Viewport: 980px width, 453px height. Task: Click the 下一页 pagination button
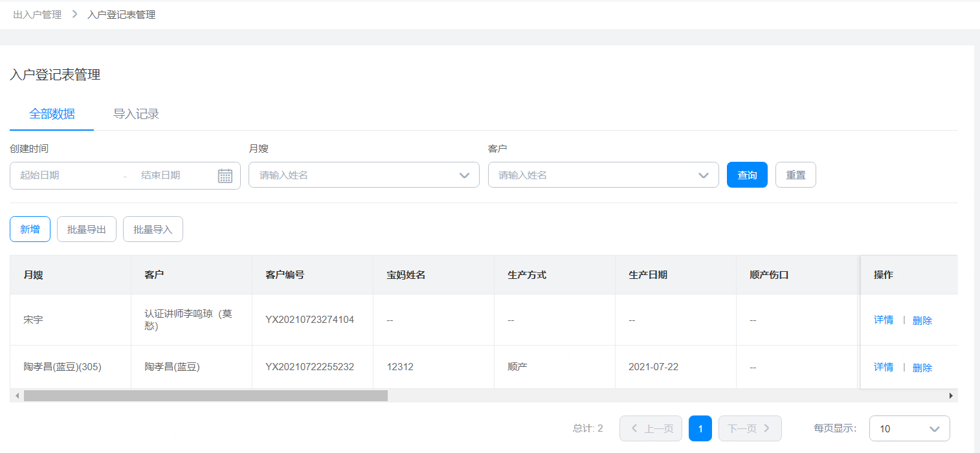(x=750, y=428)
